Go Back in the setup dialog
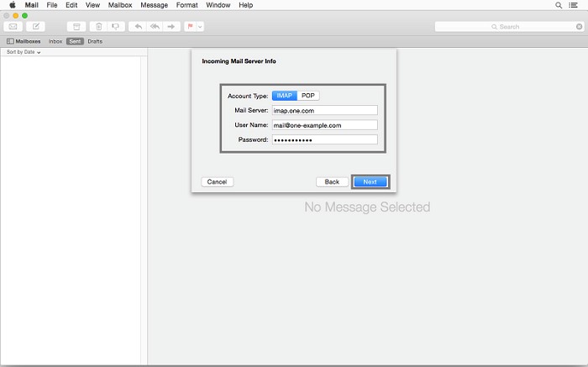This screenshot has width=588, height=367. coord(332,181)
